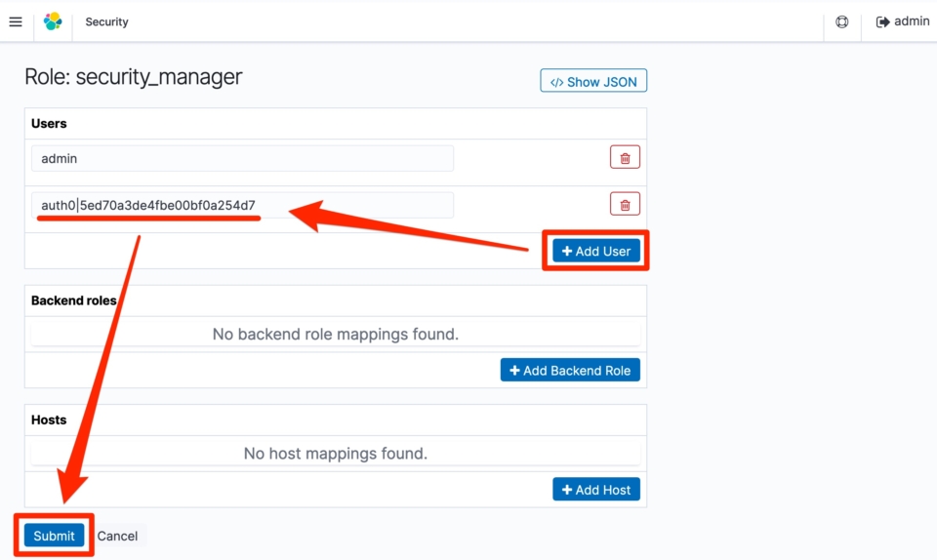Focus the admin user input field
This screenshot has height=560, width=937.
[243, 158]
